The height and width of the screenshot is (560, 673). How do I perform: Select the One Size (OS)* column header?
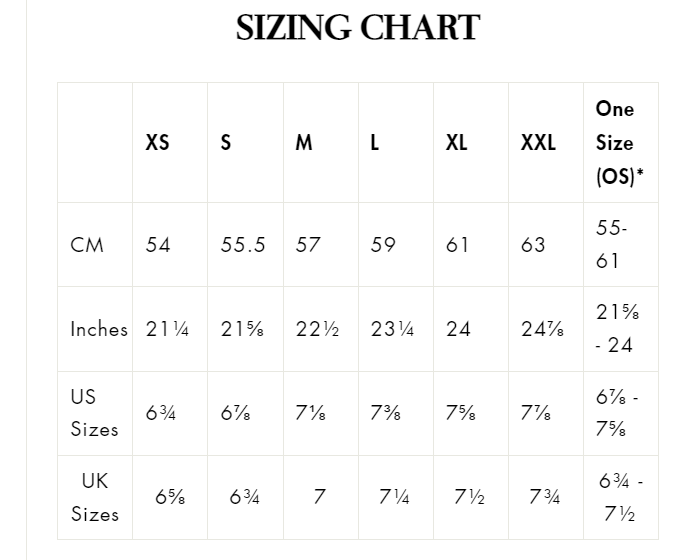[619, 142]
